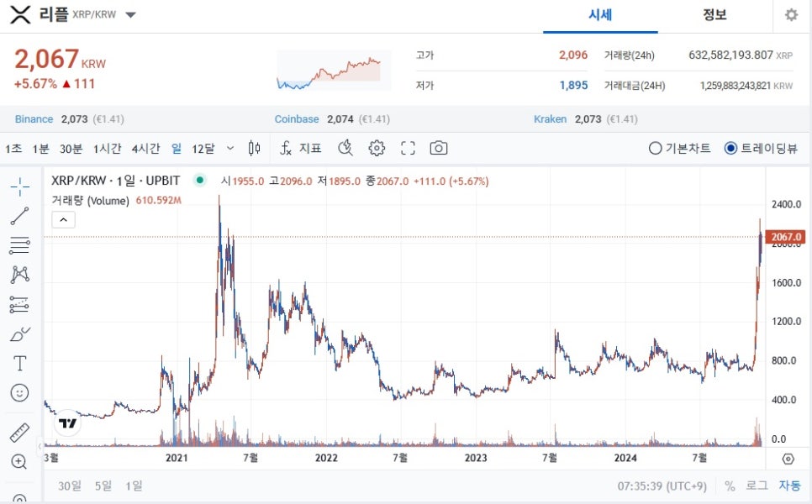
Task: Select the 30분 interval
Action: click(71, 149)
